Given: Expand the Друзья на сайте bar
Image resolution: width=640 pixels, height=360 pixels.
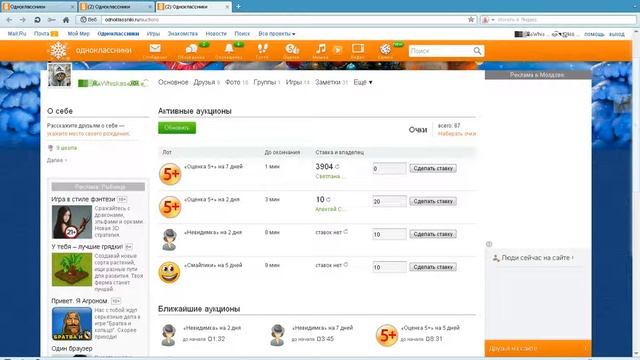Looking at the screenshot, I should [x=538, y=349].
